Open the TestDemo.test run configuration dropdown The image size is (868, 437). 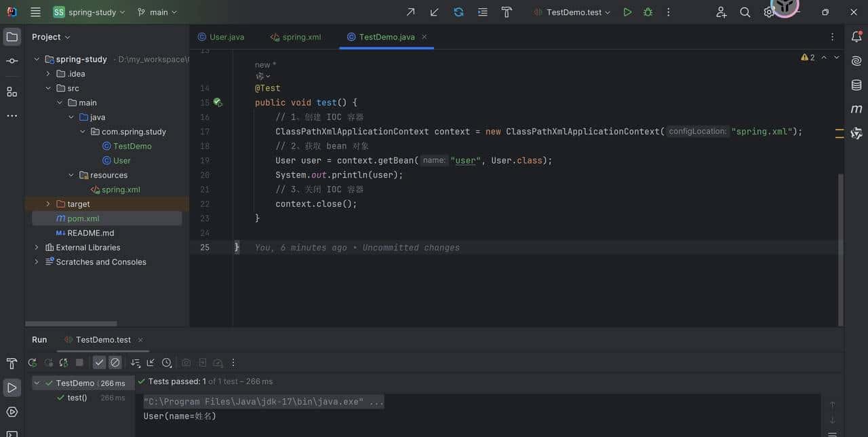574,12
